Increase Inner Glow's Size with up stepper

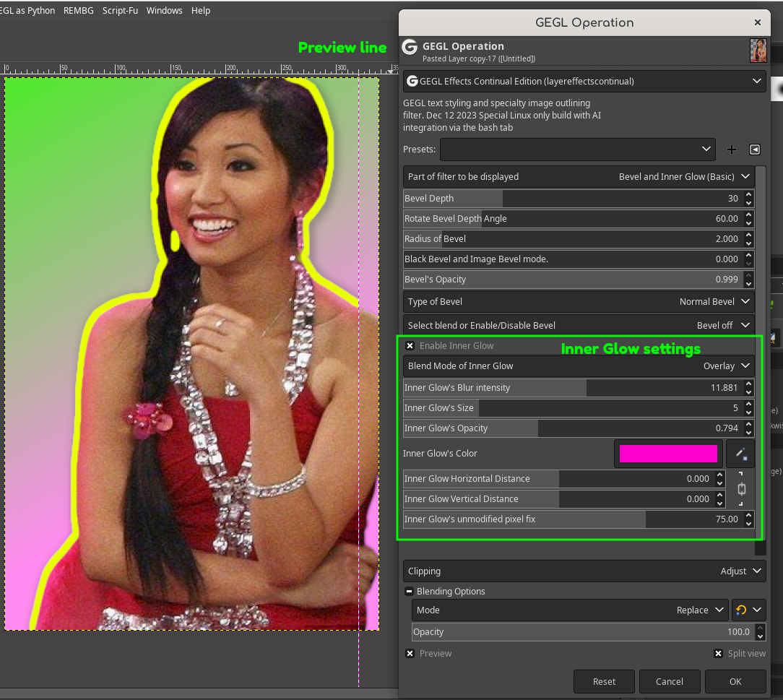tap(748, 404)
